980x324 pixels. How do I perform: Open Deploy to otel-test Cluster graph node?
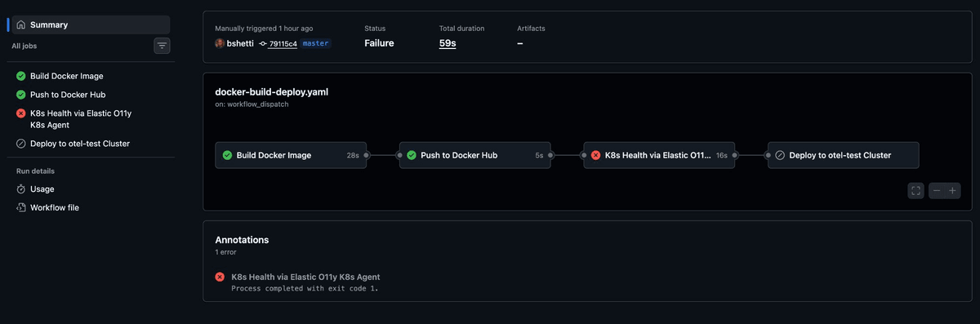tap(844, 155)
